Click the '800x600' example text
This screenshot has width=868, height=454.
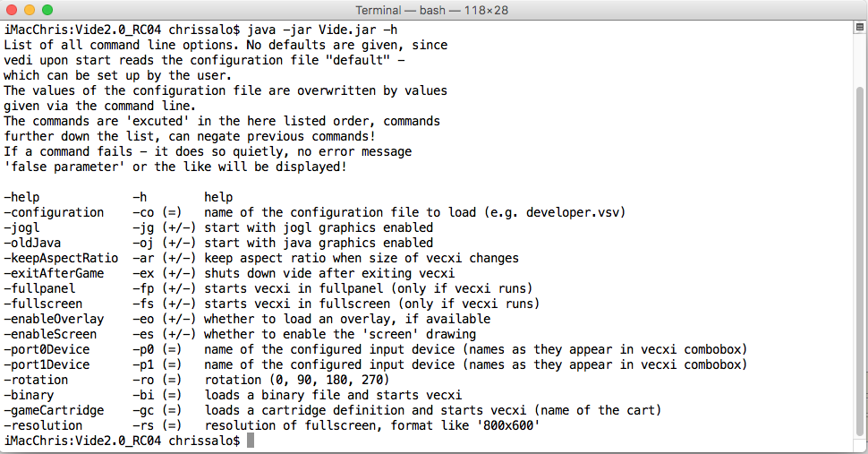[504, 425]
